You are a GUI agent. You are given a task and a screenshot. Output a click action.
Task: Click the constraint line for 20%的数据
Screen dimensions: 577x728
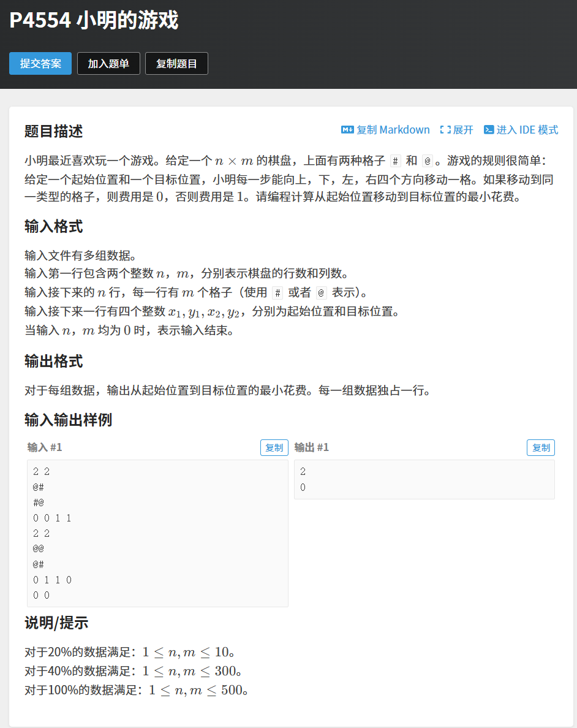click(x=129, y=653)
